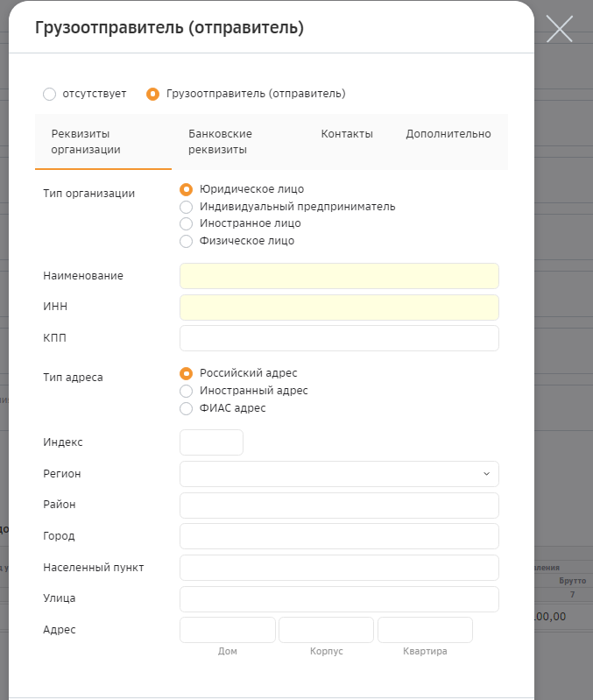593x700 pixels.
Task: Click the Улица street field
Action: point(339,599)
